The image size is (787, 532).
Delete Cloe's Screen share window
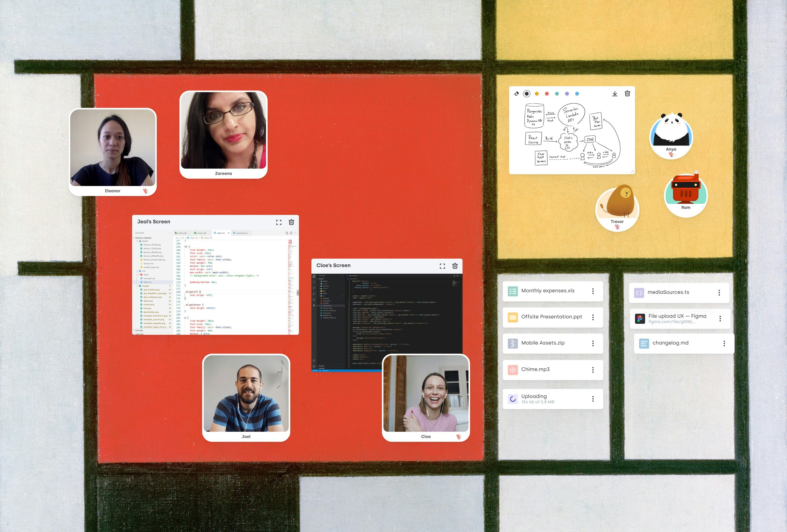coord(455,266)
